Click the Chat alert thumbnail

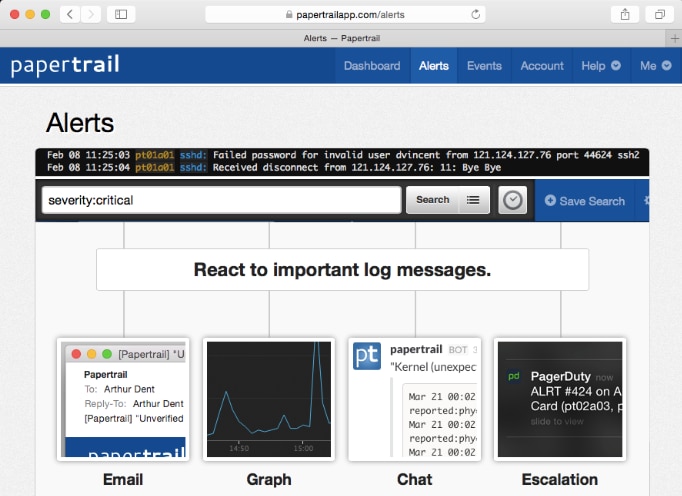click(x=415, y=399)
